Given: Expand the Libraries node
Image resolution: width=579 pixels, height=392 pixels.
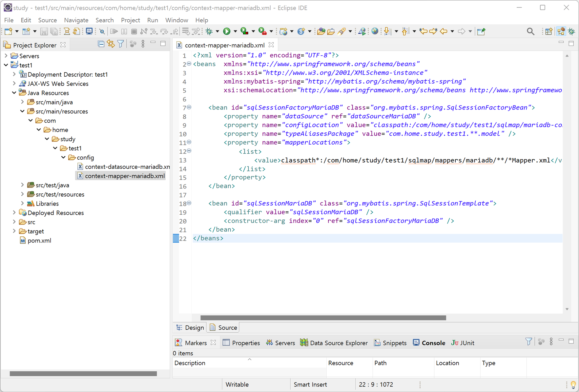Looking at the screenshot, I should pyautogui.click(x=22, y=204).
